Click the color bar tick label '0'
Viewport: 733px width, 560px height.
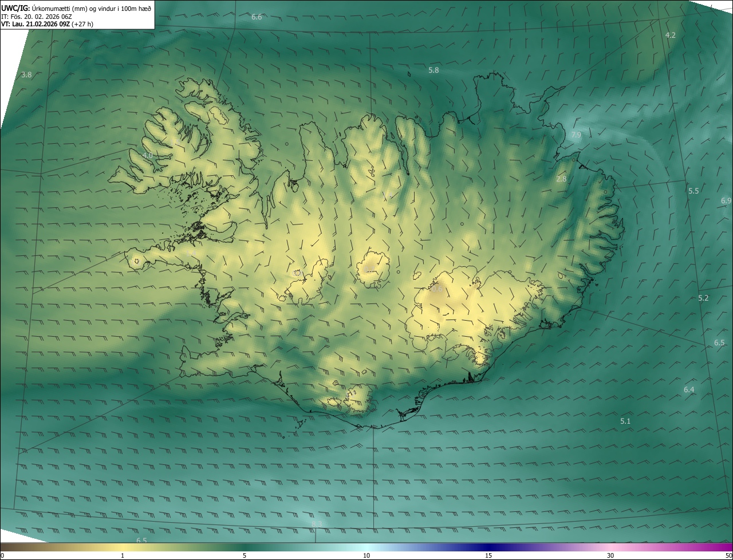2,555
